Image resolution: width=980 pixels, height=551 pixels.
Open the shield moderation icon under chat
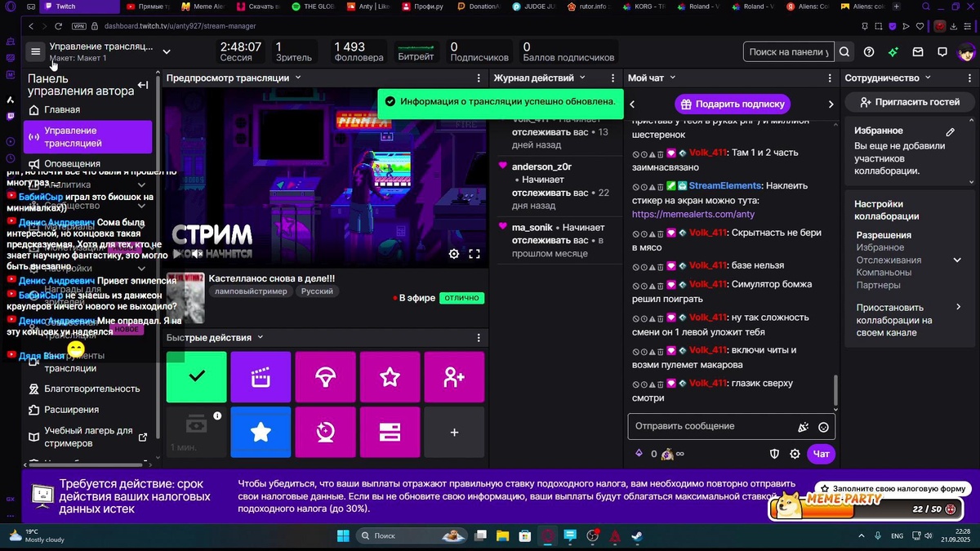tap(774, 454)
